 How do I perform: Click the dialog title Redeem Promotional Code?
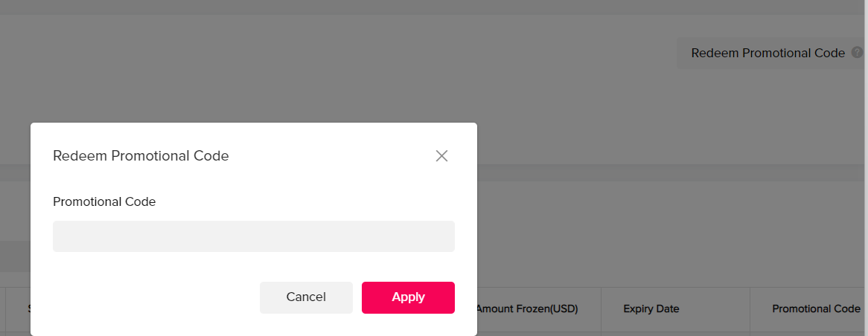click(x=141, y=156)
